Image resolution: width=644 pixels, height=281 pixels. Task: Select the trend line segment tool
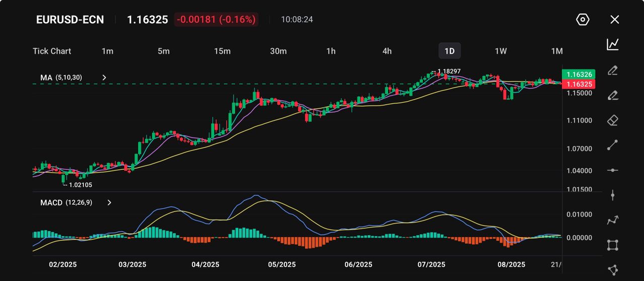(x=612, y=145)
